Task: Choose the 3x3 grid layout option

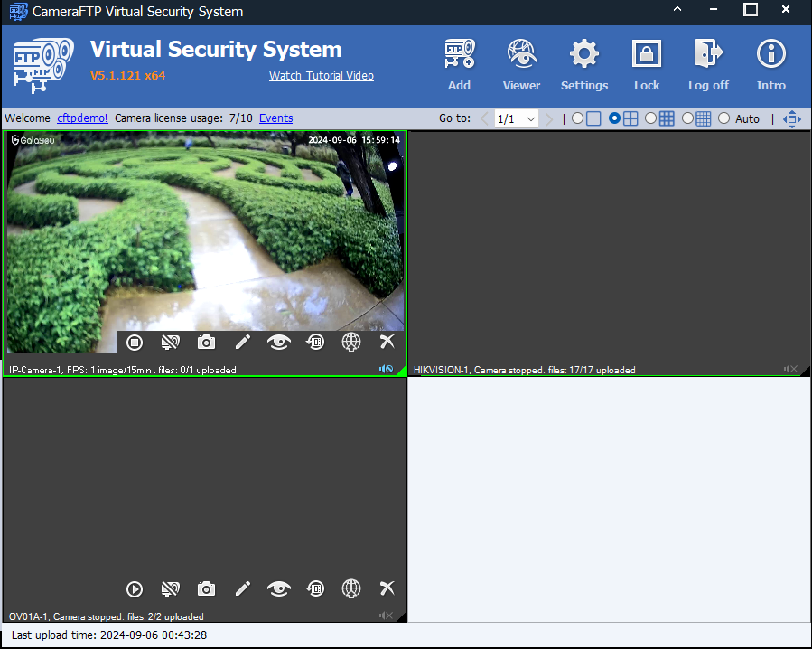Action: (x=651, y=118)
